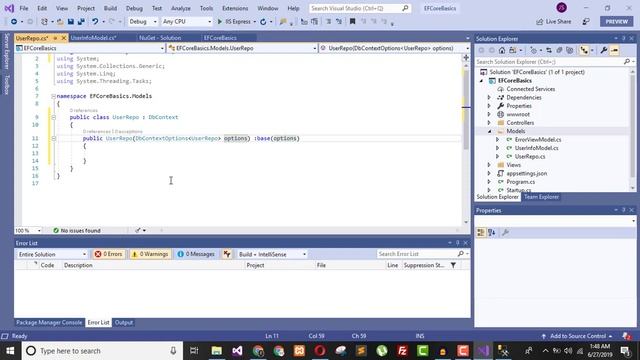
Task: Click the Navigate Backward toolbar icon
Action: click(x=14, y=22)
